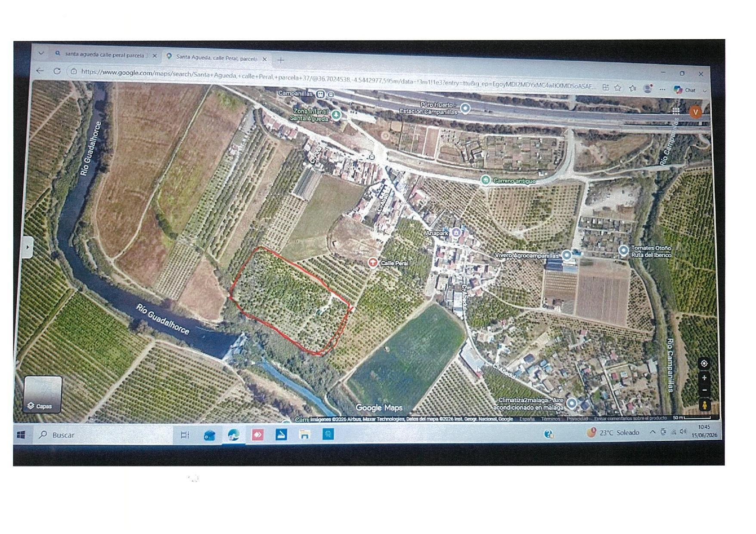Select the Calle Peral red marker

click(373, 262)
